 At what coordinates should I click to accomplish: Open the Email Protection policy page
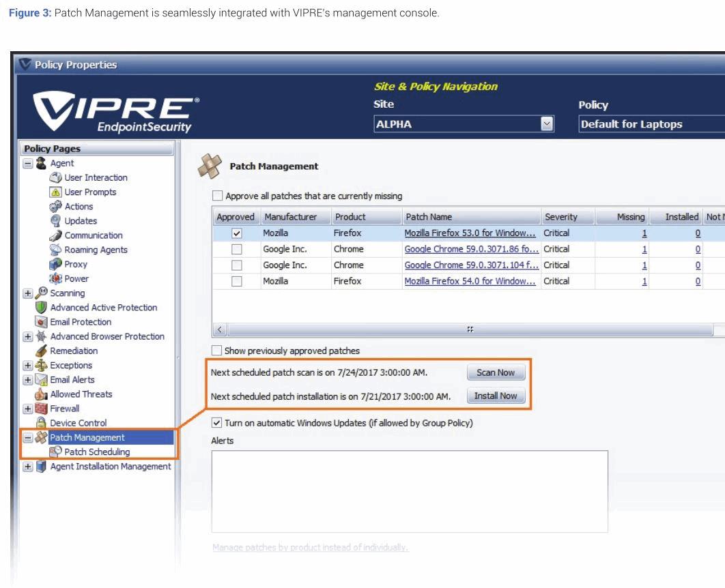pyautogui.click(x=81, y=322)
